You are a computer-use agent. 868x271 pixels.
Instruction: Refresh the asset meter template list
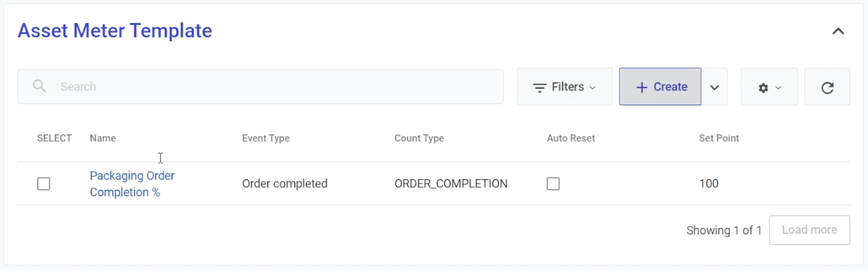(x=827, y=87)
